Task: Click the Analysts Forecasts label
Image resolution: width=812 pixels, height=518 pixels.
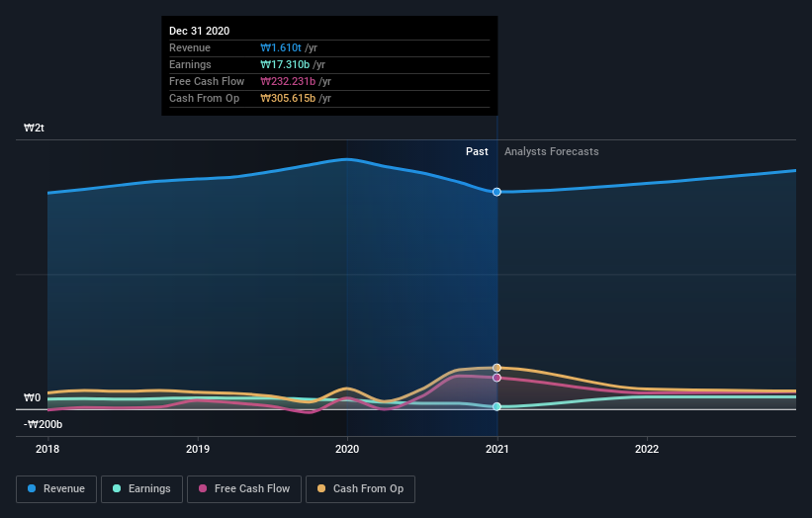Action: [552, 151]
